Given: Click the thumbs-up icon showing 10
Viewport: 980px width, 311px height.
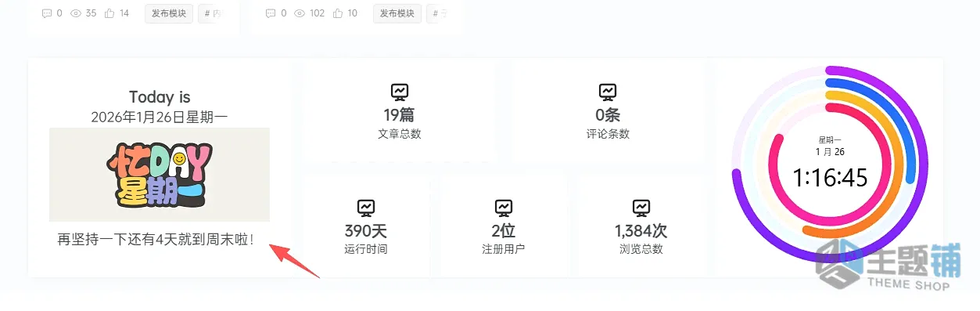Looking at the screenshot, I should [338, 13].
